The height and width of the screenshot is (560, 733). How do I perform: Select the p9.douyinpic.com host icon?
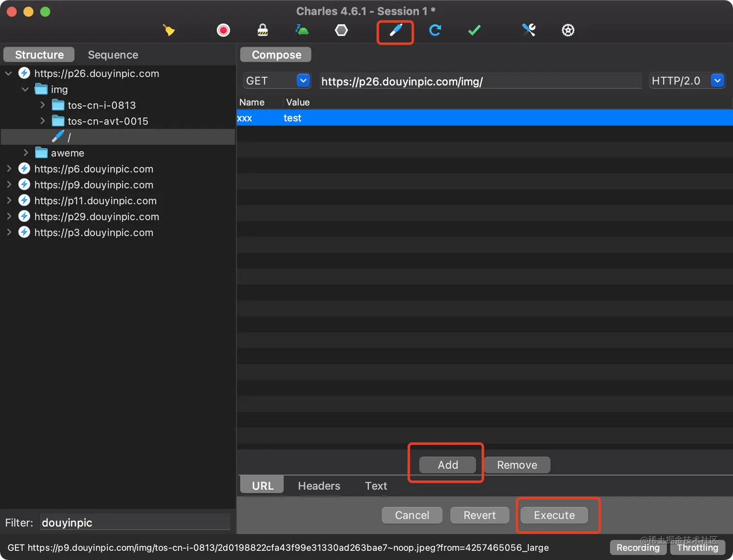[24, 185]
